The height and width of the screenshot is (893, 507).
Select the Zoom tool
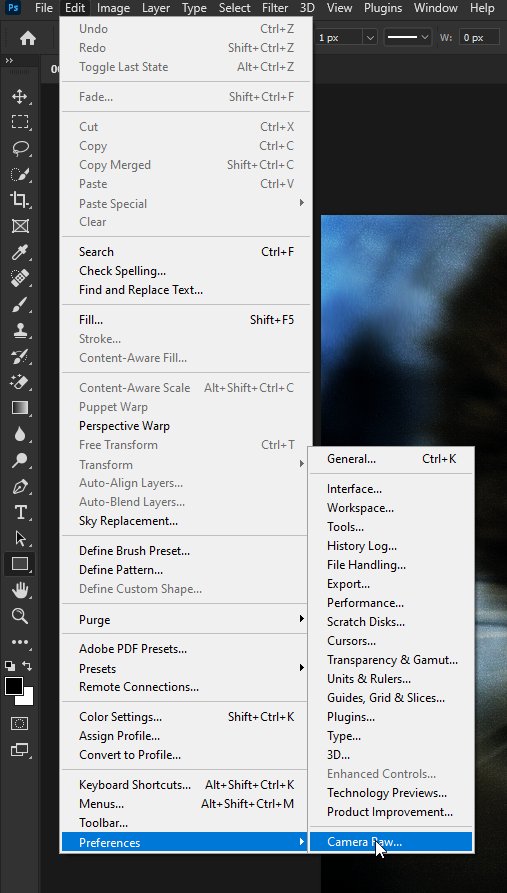click(20, 616)
